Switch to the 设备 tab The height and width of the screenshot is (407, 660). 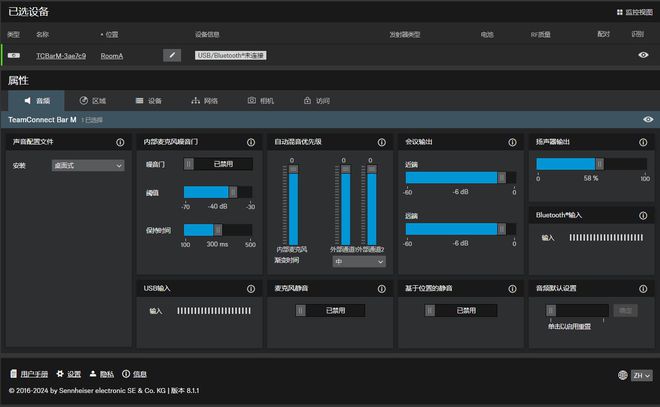149,101
